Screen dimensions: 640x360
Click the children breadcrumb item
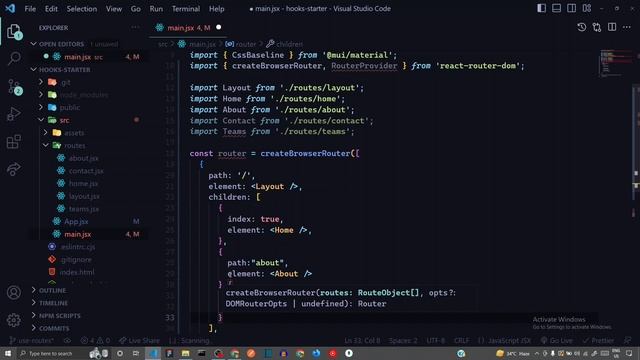pos(284,44)
